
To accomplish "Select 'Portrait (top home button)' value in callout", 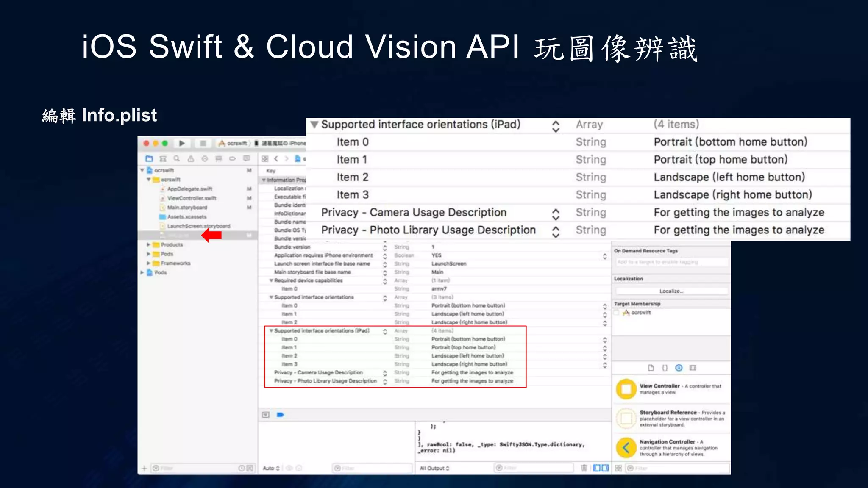I will pos(721,160).
